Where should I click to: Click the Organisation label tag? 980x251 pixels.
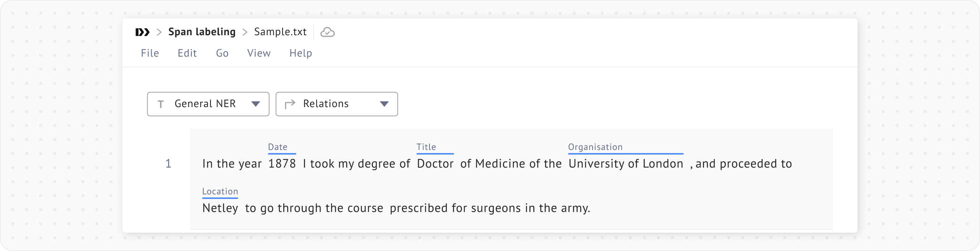(595, 147)
